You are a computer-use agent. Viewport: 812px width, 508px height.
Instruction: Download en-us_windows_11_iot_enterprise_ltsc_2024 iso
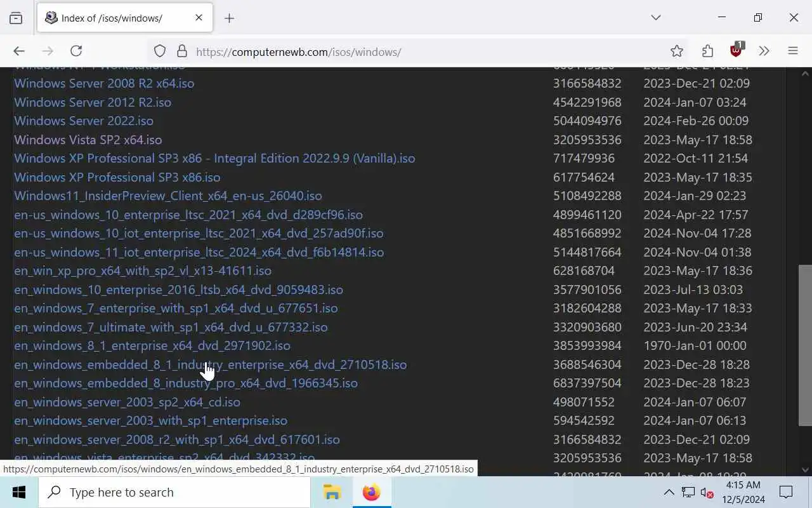point(199,252)
